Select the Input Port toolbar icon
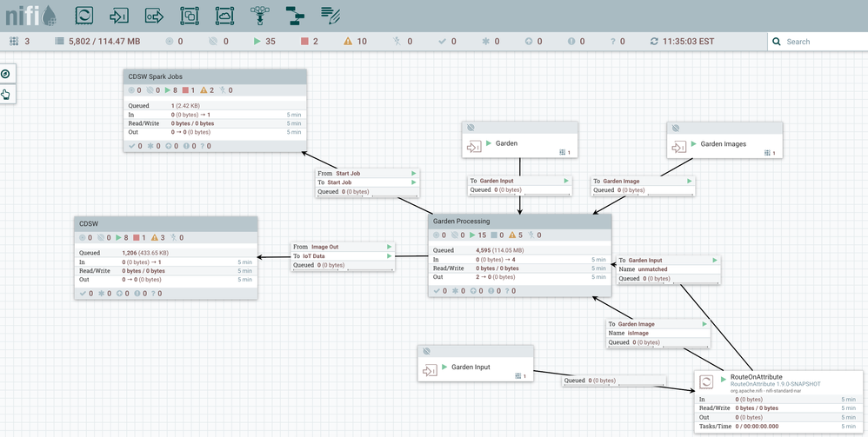Image resolution: width=868 pixels, height=437 pixels. coord(119,15)
